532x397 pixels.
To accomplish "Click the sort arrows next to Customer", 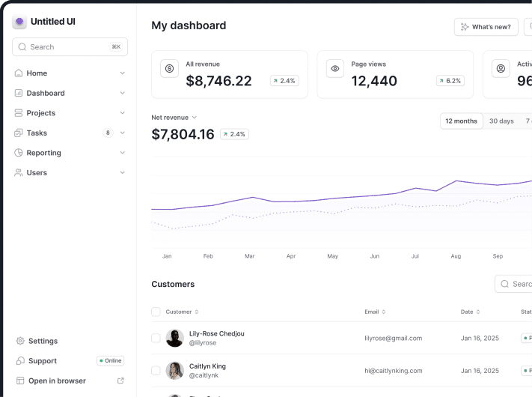I will tap(197, 312).
